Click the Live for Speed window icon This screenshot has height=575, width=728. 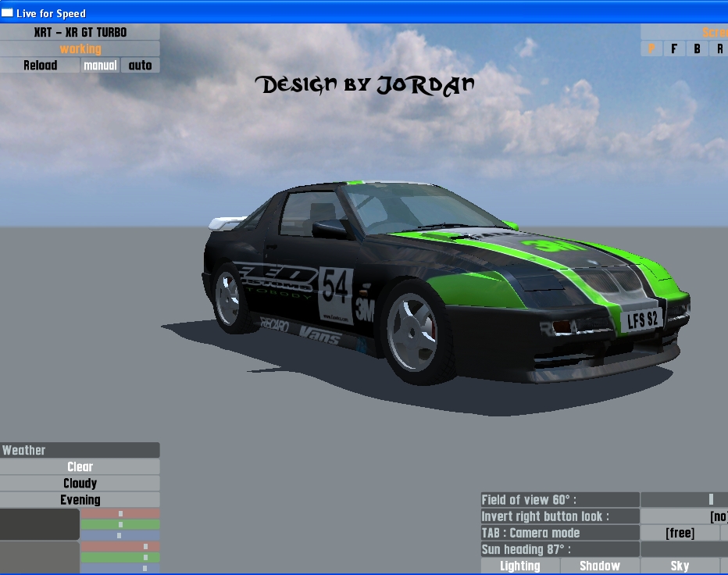(7, 13)
